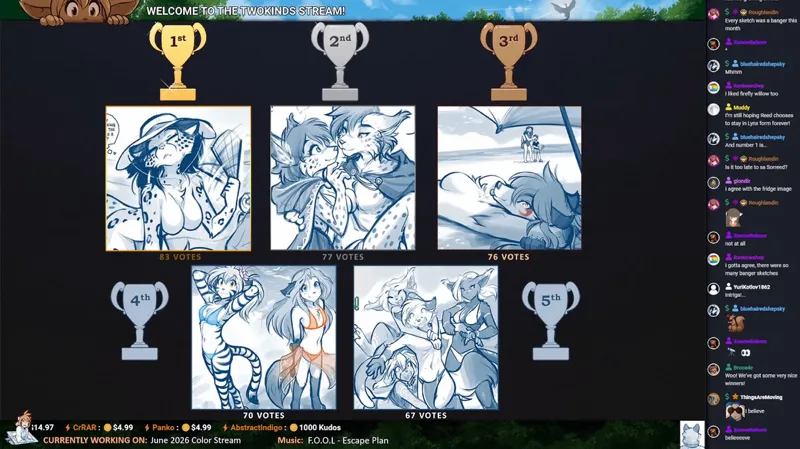The width and height of the screenshot is (800, 449).
Task: Click the kudos coin icon before '1000 Kudos'
Action: click(293, 428)
